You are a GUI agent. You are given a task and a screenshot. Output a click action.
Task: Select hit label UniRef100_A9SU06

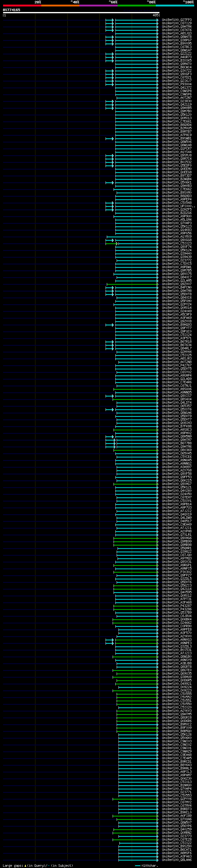[x=177, y=389]
